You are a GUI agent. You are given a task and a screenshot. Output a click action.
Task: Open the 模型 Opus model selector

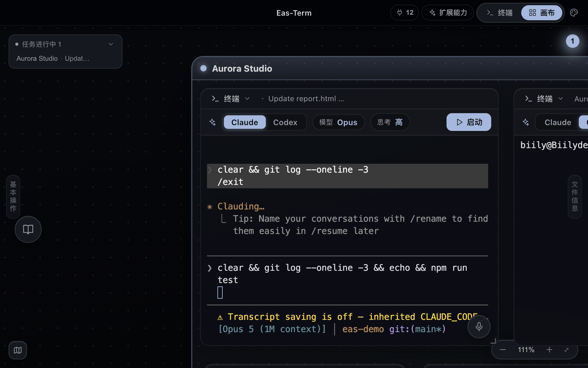[x=338, y=122]
